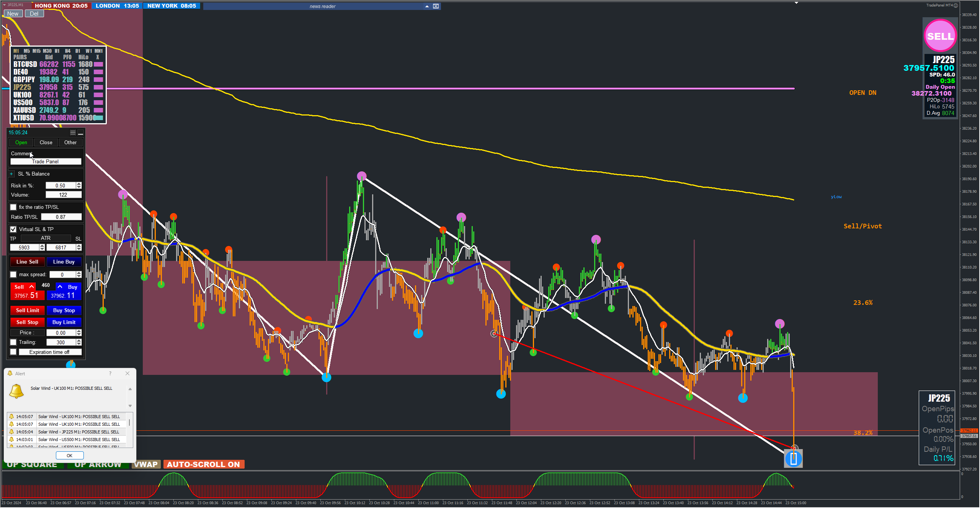This screenshot has height=508, width=980.
Task: Switch to the Close tab
Action: (46, 142)
